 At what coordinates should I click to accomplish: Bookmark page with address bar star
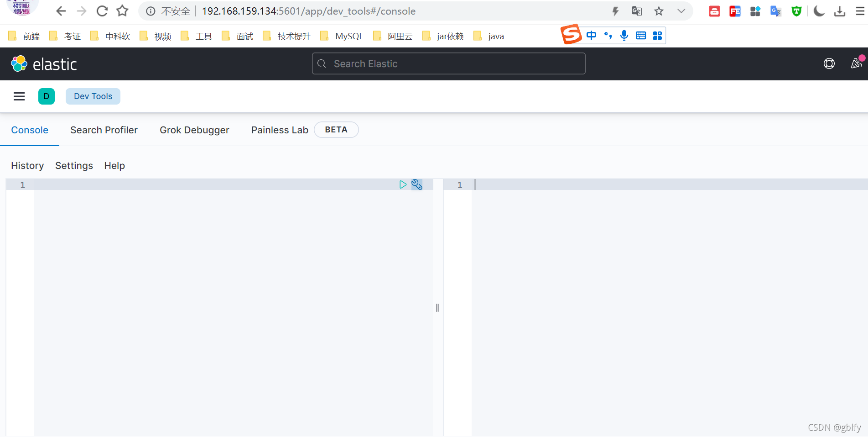(x=659, y=11)
